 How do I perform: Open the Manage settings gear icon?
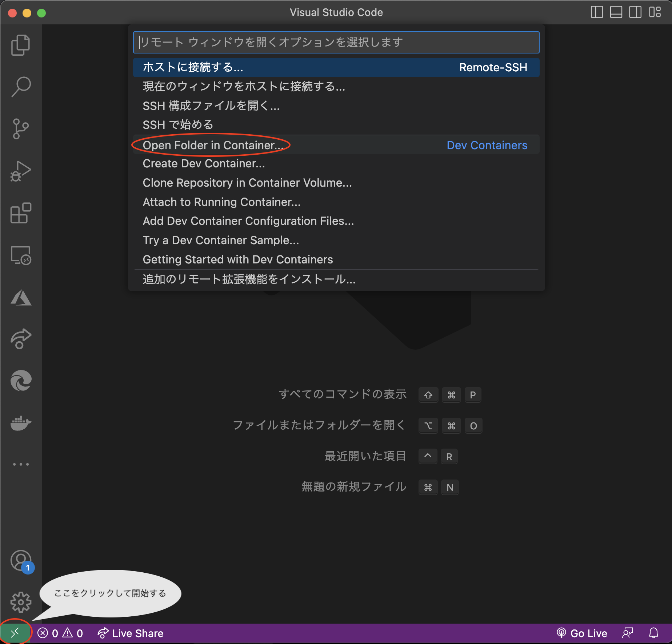[x=21, y=602]
